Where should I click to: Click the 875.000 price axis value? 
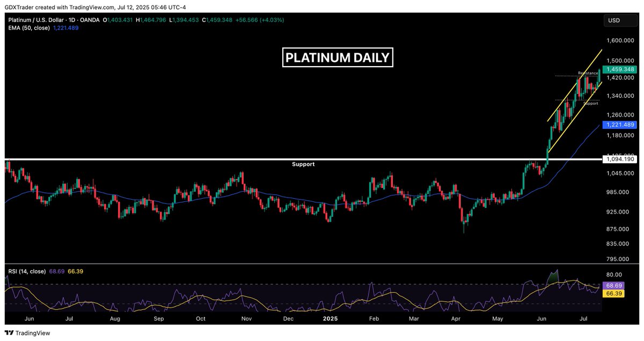[x=619, y=229]
